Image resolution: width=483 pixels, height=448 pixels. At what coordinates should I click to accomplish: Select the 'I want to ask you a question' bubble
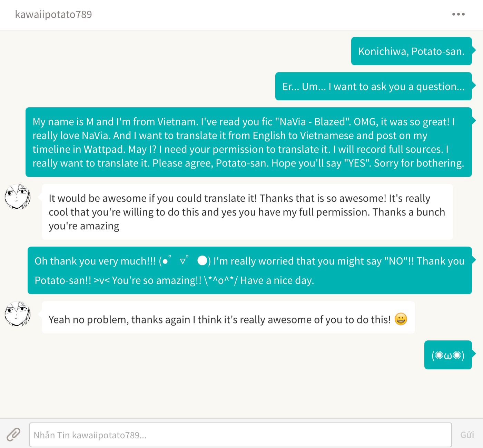click(373, 86)
